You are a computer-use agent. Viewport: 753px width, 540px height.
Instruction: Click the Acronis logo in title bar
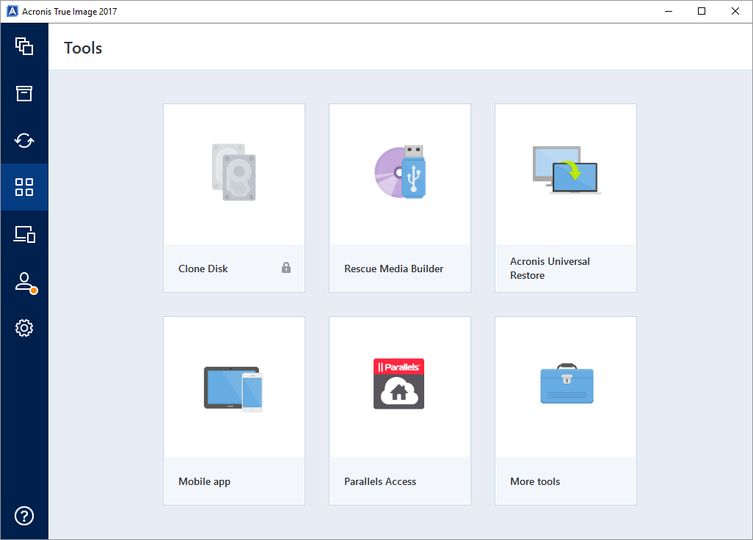point(12,11)
